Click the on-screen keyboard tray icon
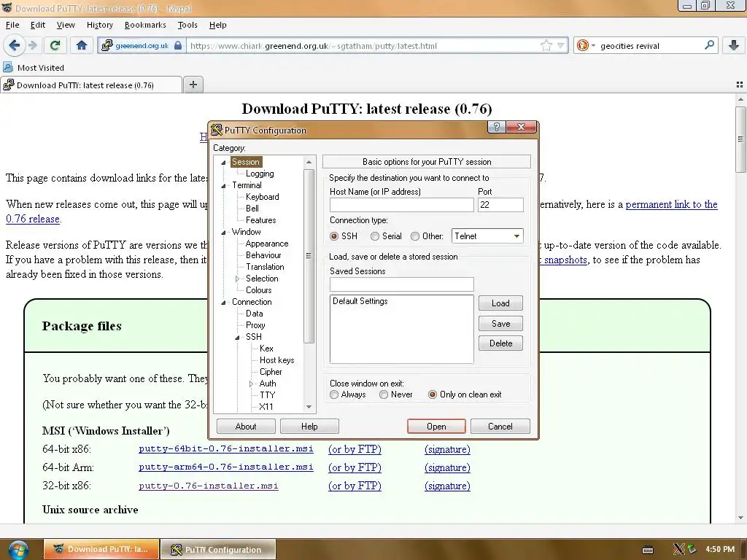This screenshot has height=560, width=747. [648, 550]
